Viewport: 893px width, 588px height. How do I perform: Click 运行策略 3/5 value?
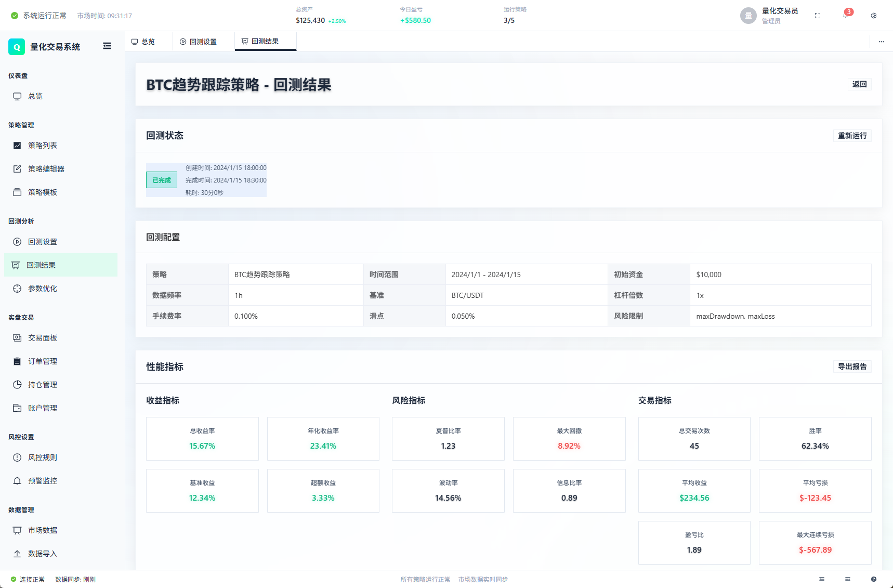(x=509, y=20)
